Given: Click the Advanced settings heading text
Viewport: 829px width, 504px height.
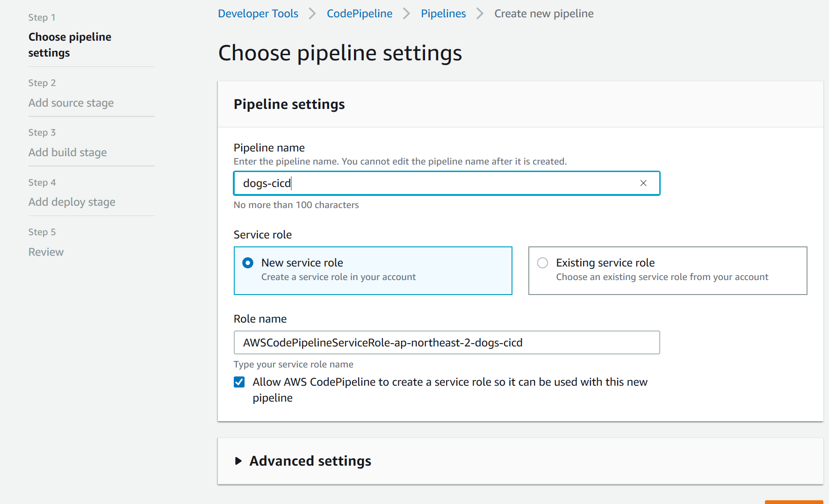Looking at the screenshot, I should point(310,461).
